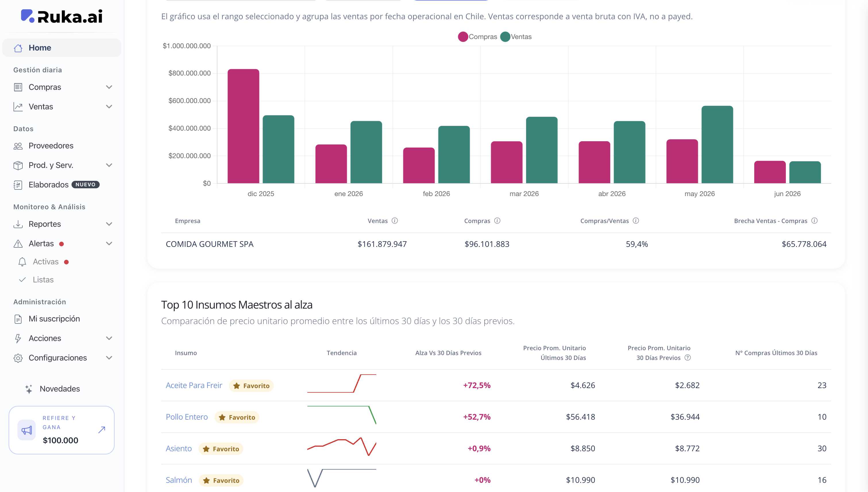Click the Asiento trend sparkline

click(342, 447)
